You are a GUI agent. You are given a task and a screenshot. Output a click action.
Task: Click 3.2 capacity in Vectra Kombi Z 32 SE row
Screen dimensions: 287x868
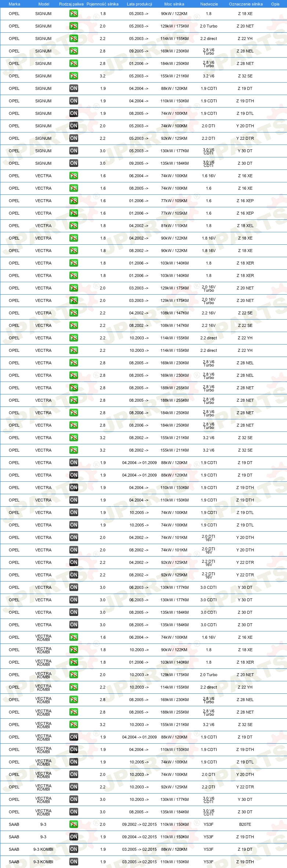(x=102, y=725)
